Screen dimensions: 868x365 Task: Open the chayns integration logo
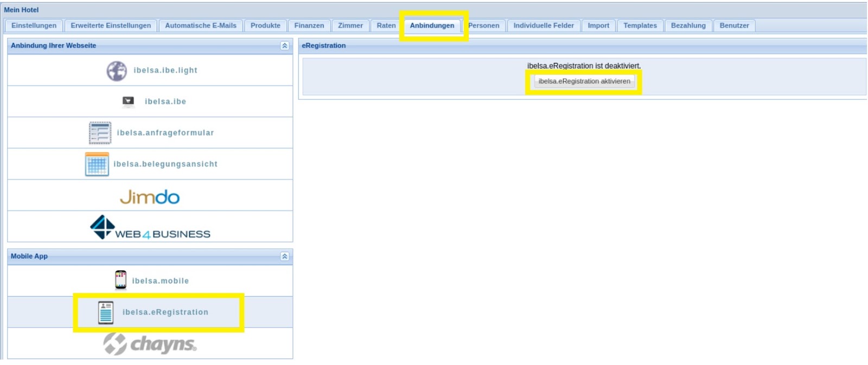(150, 344)
